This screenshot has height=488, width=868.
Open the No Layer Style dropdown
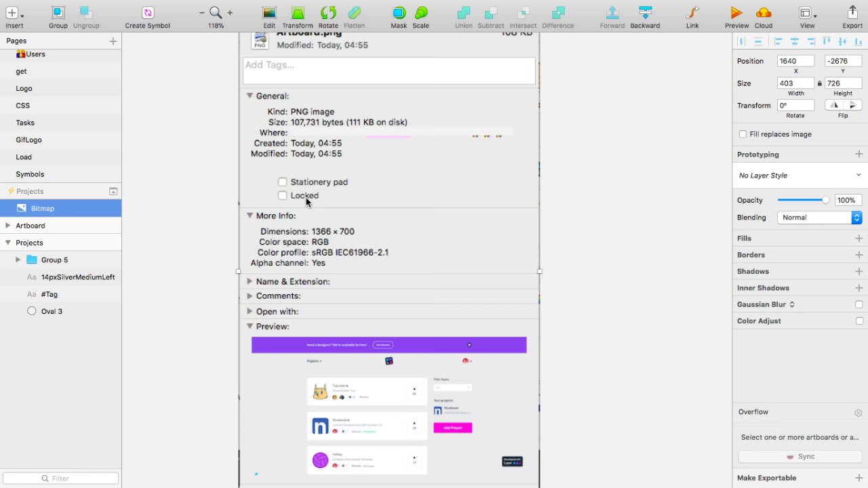pos(800,176)
